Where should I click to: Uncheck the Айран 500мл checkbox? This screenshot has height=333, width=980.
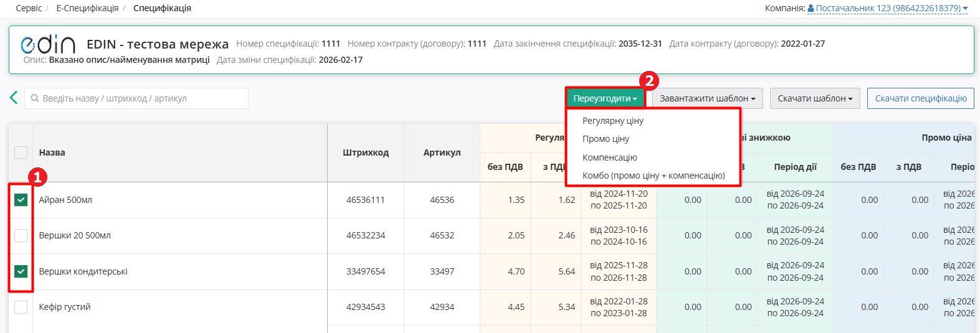[x=21, y=200]
